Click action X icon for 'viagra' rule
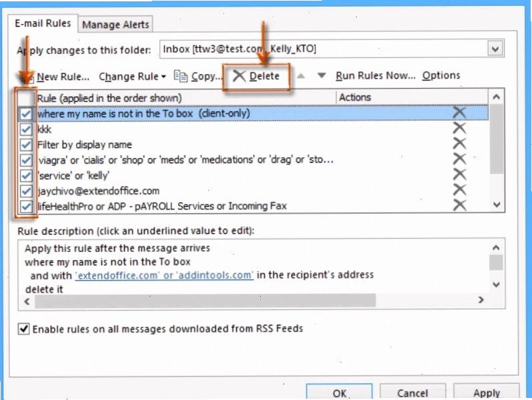This screenshot has height=400, width=532. [459, 159]
